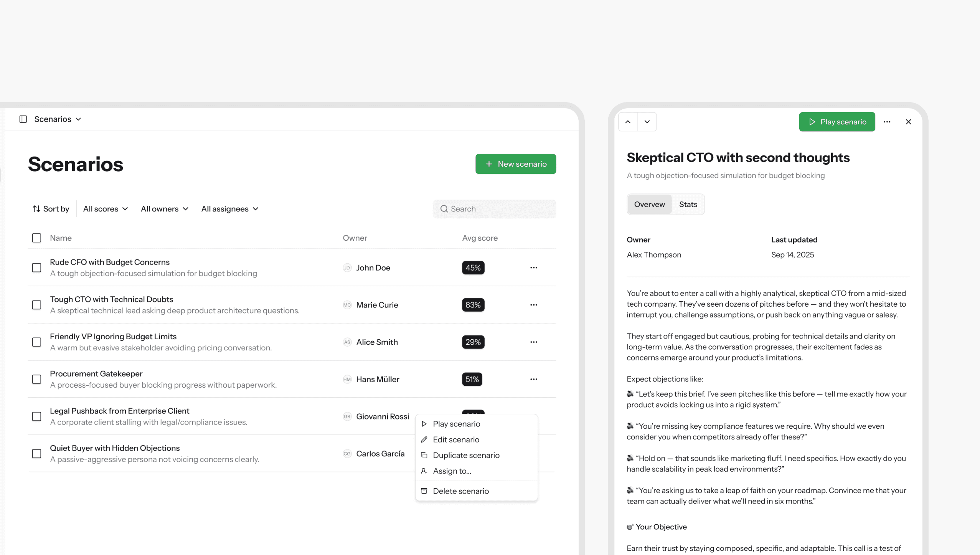The height and width of the screenshot is (555, 980).
Task: Click the New scenario button
Action: point(515,164)
